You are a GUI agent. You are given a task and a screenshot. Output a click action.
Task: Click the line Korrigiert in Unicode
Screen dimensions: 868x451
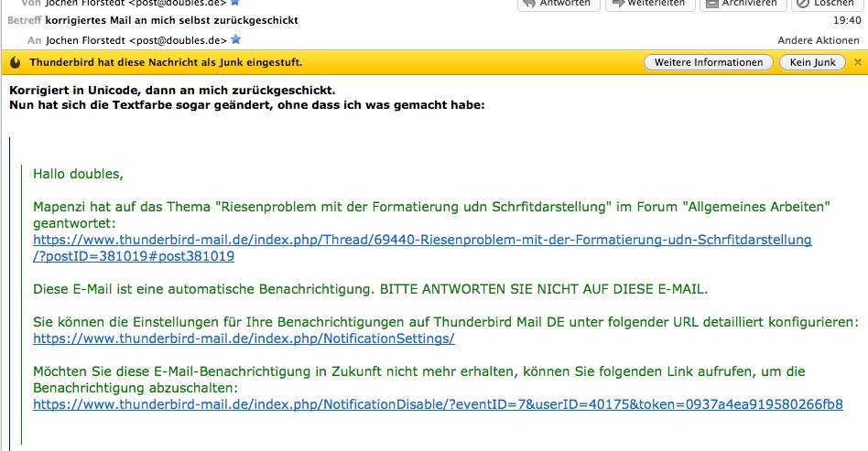pos(172,91)
